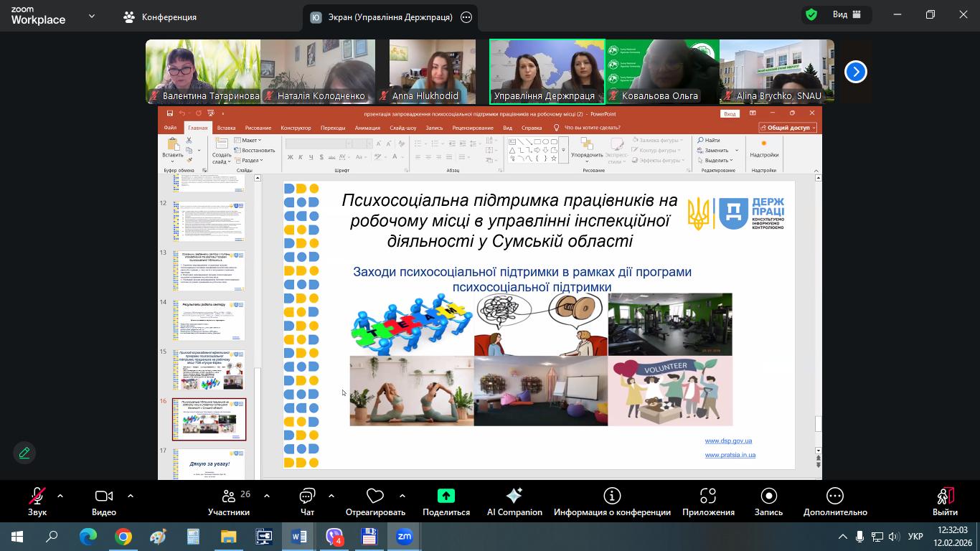This screenshot has width=980, height=551.
Task: Select Anna Hlukhodid's video thumbnail
Action: 432,72
